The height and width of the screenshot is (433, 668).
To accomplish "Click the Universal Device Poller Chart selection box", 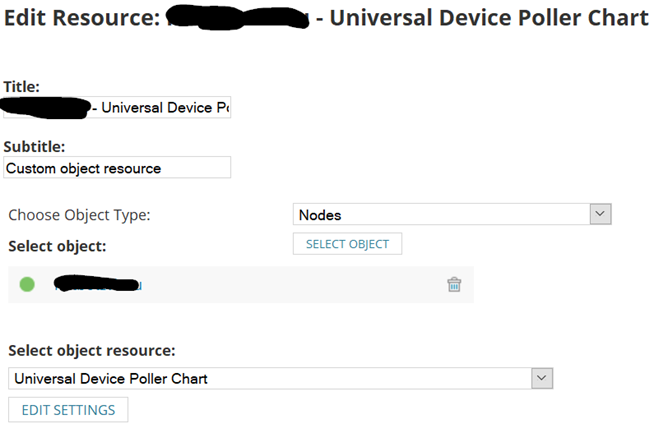I will 268,378.
